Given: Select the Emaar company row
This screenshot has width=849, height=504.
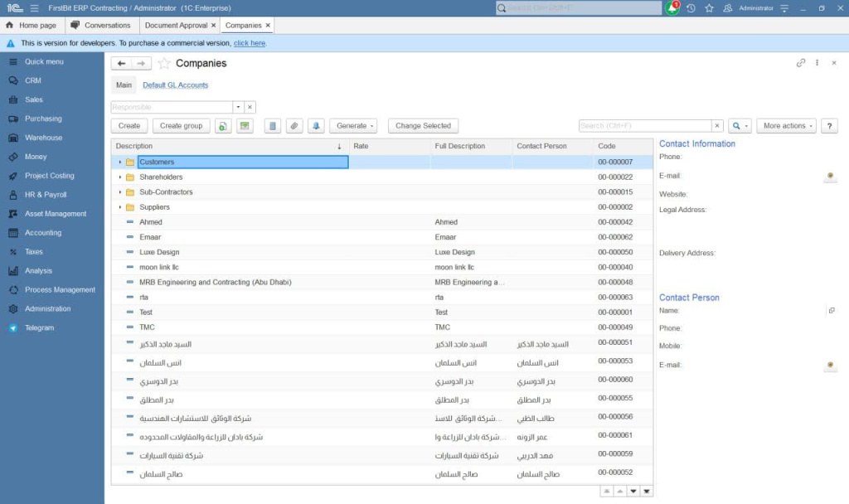Looking at the screenshot, I should tap(381, 237).
